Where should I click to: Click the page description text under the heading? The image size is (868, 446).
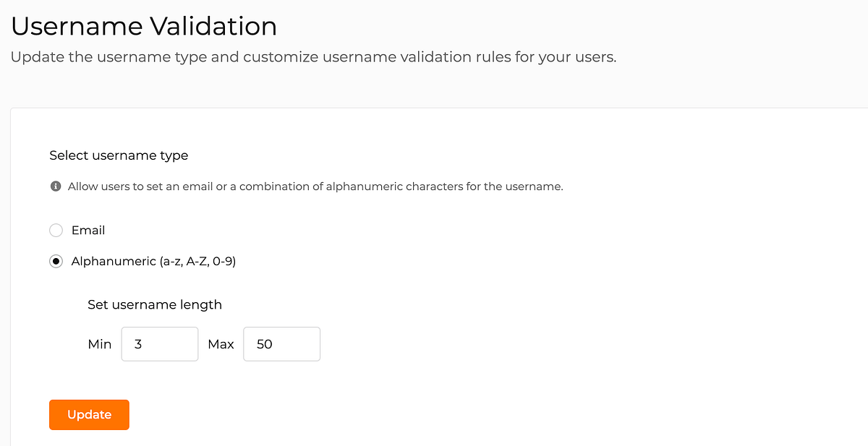click(312, 56)
